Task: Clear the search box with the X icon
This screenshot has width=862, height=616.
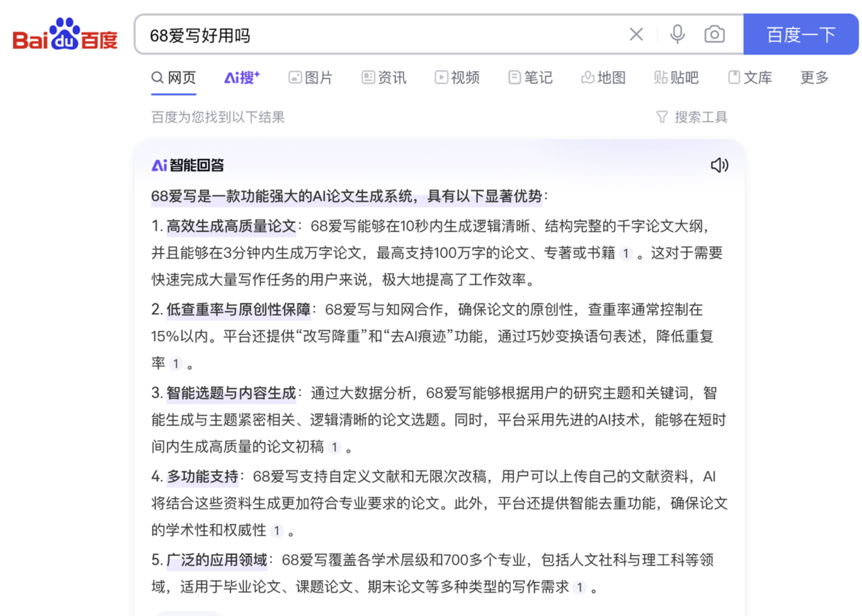Action: 636,35
